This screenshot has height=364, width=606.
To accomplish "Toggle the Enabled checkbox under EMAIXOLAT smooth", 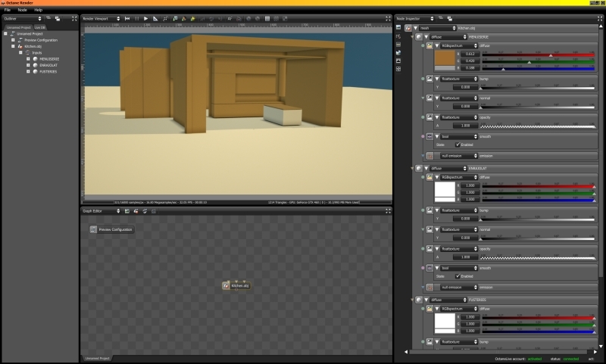I will pos(458,276).
